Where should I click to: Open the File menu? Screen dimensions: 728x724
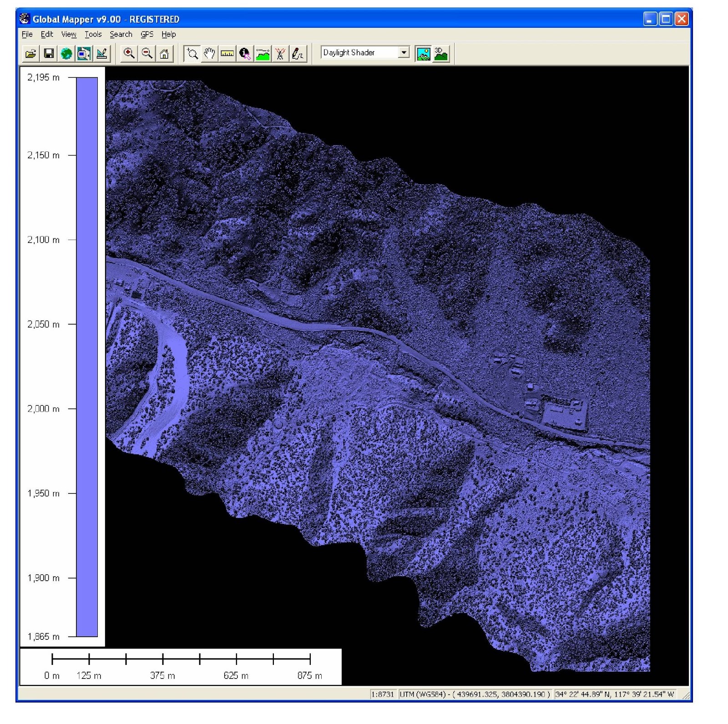click(x=27, y=34)
